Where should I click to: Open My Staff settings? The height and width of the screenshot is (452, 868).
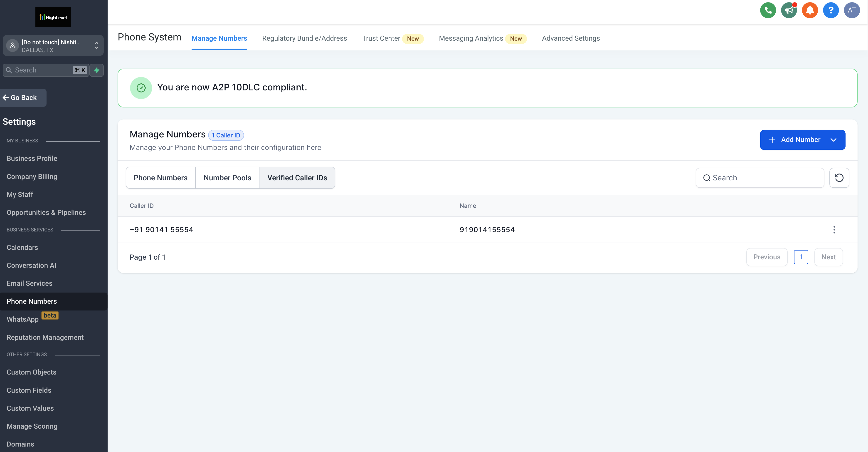20,194
